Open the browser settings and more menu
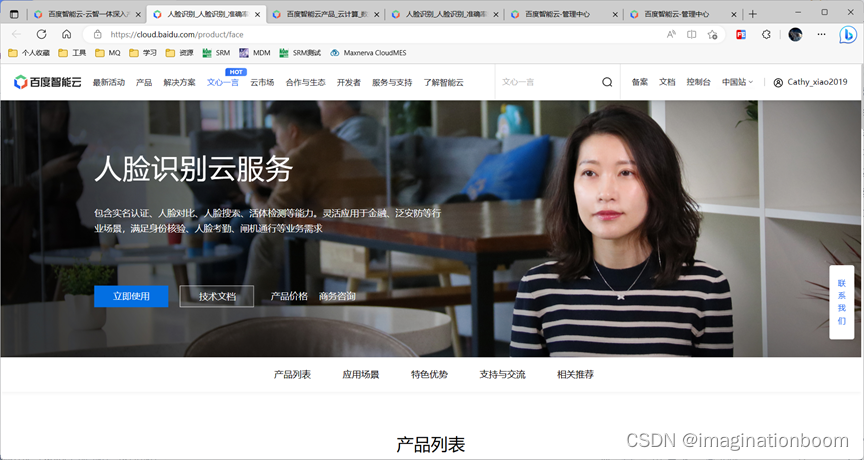Image resolution: width=864 pixels, height=460 pixels. [822, 34]
